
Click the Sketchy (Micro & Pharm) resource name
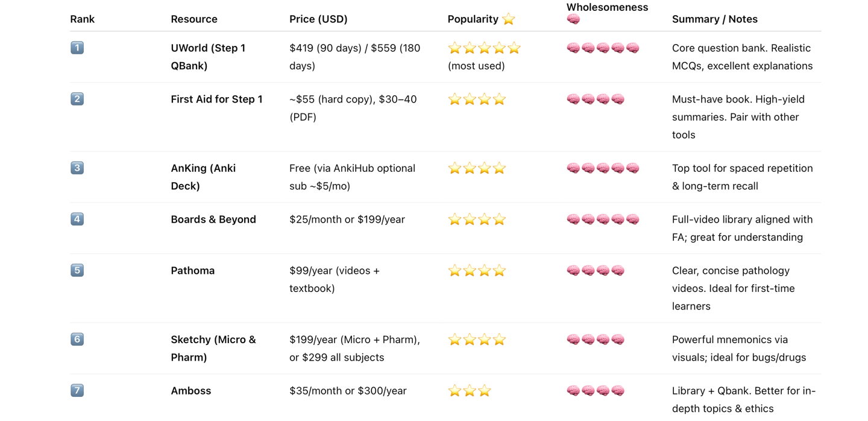[x=213, y=349]
